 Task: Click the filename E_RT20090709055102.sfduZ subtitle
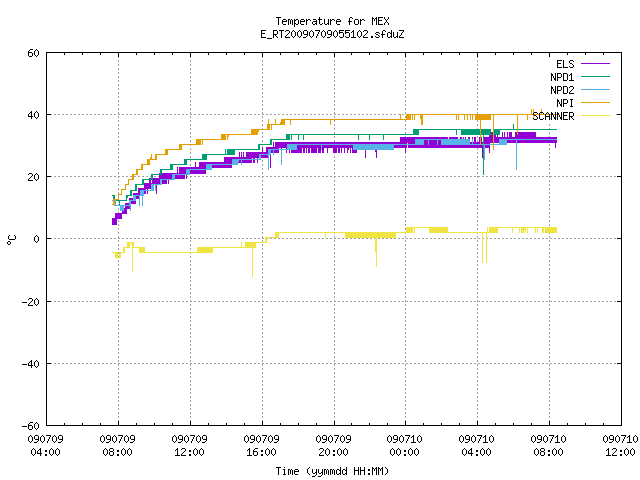tap(332, 34)
